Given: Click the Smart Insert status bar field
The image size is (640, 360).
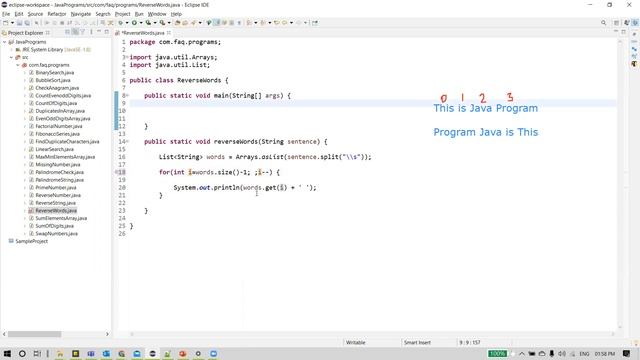Looking at the screenshot, I should click(x=417, y=342).
